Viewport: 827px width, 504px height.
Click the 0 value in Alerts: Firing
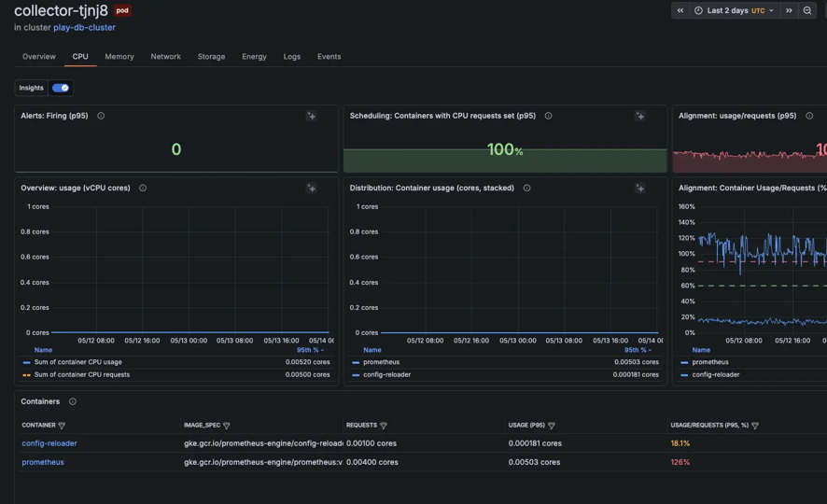(x=176, y=149)
